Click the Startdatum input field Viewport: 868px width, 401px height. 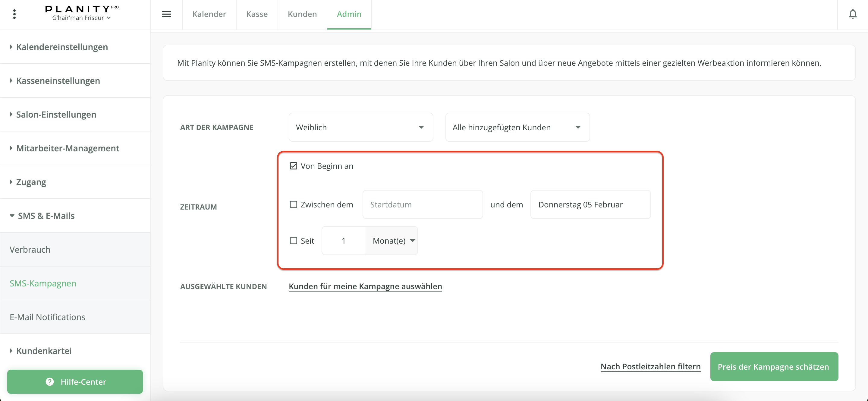pos(423,204)
